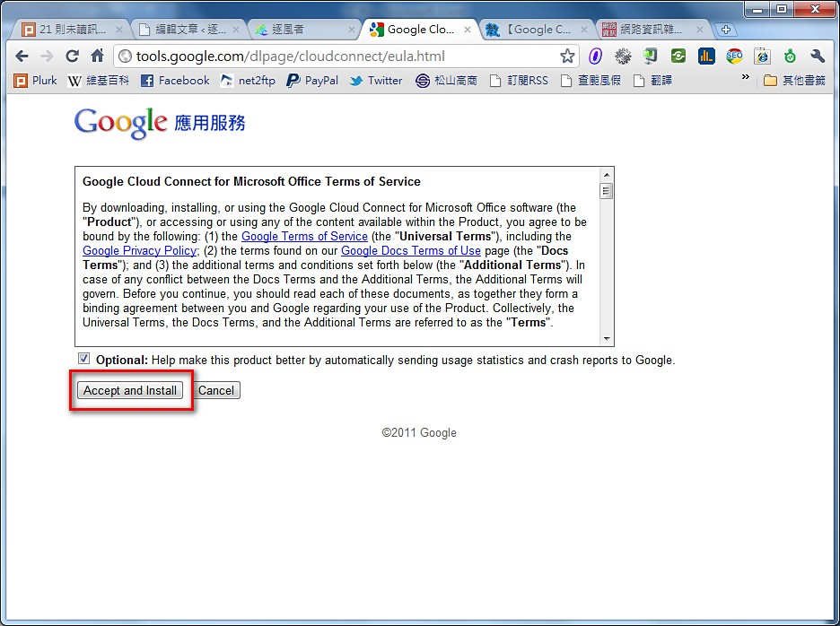Open the Google Privacy Policy link

coord(139,250)
